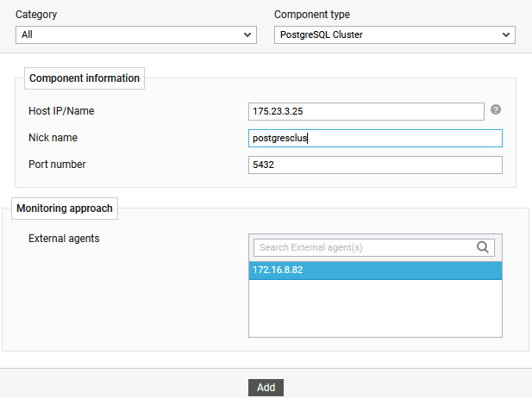
Task: Select external agent 172.16.8.82
Action: (374, 271)
